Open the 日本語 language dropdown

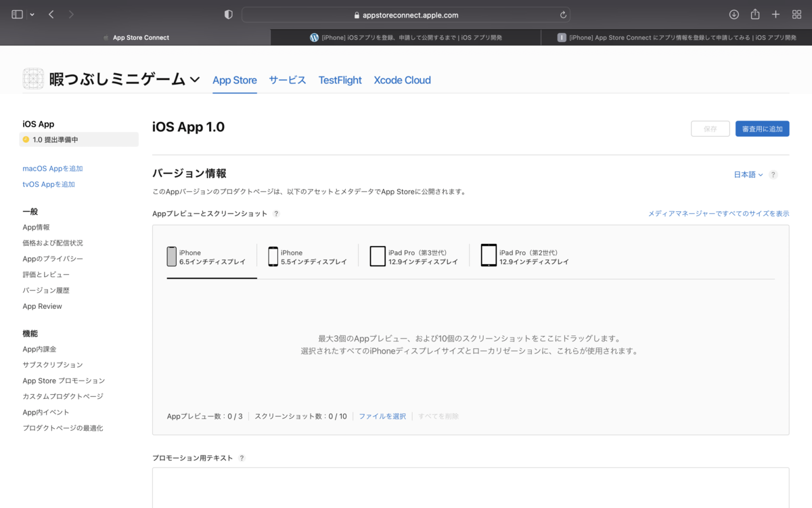click(748, 175)
